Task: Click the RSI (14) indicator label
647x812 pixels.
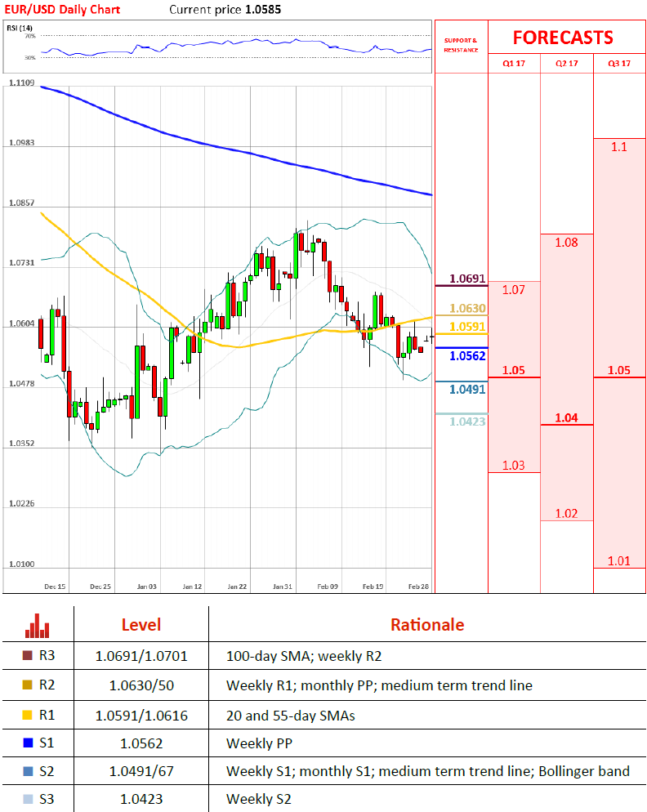Action: [20, 28]
